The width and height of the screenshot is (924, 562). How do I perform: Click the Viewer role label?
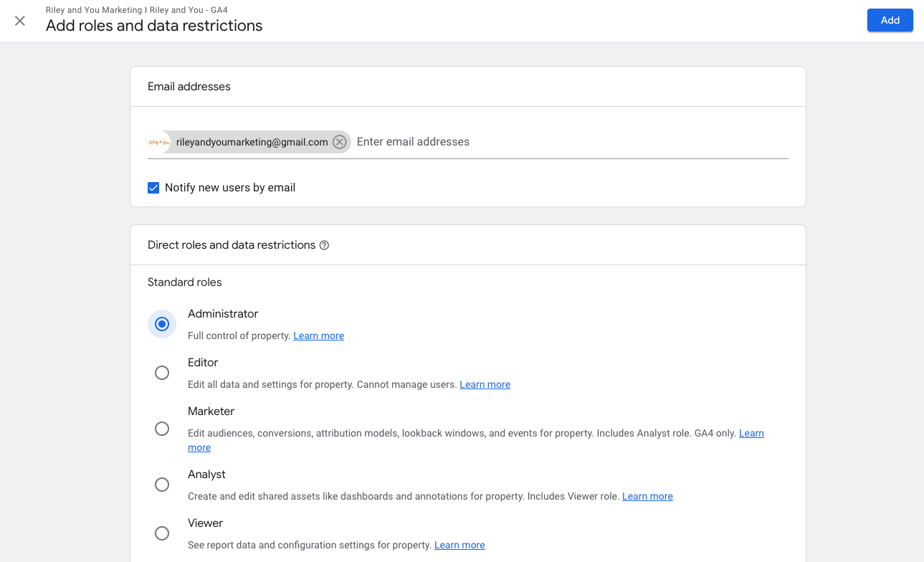pyautogui.click(x=205, y=523)
